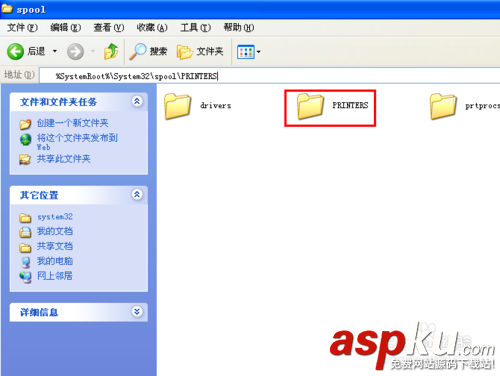This screenshot has height=376, width=500.
Task: Open 我的文档 link
Action: 55,231
